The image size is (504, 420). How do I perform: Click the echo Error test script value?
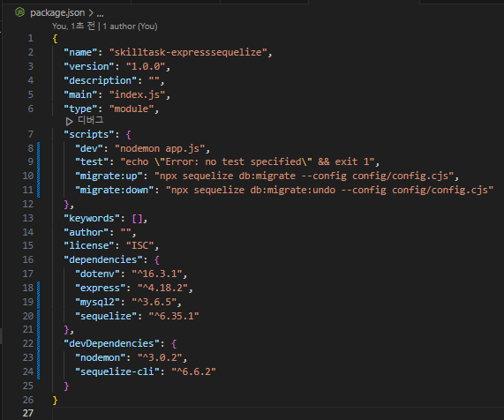(247, 161)
